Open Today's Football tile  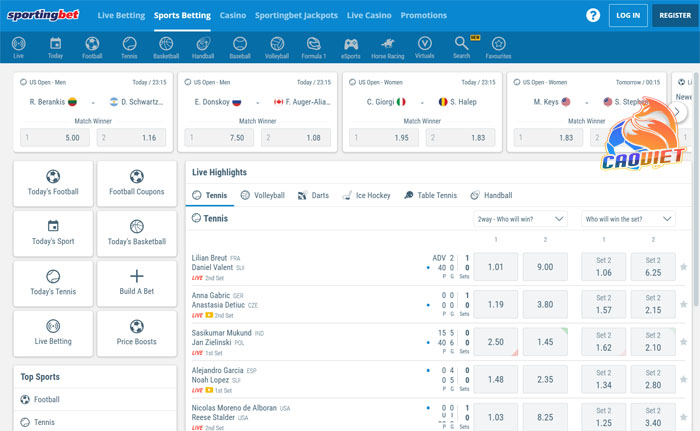(53, 184)
